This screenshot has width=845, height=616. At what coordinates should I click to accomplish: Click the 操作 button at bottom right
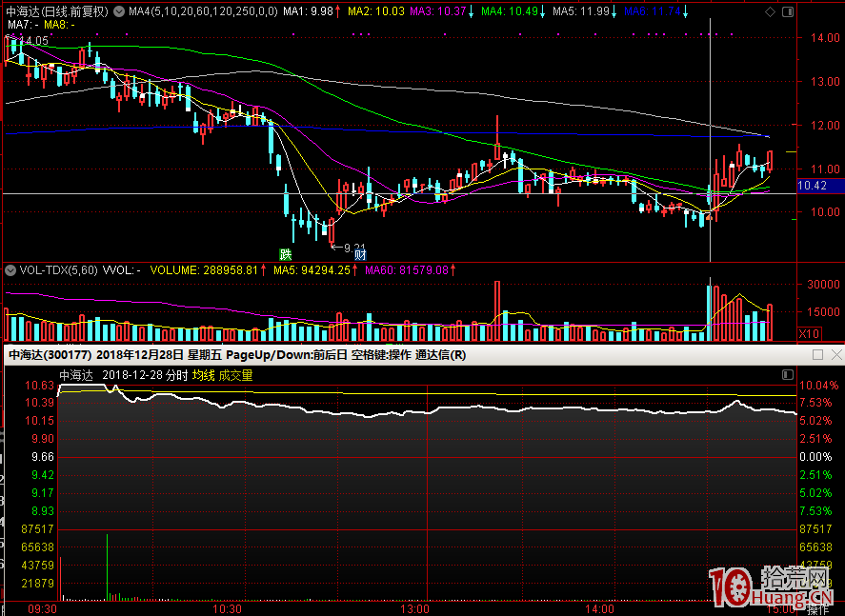(818, 608)
